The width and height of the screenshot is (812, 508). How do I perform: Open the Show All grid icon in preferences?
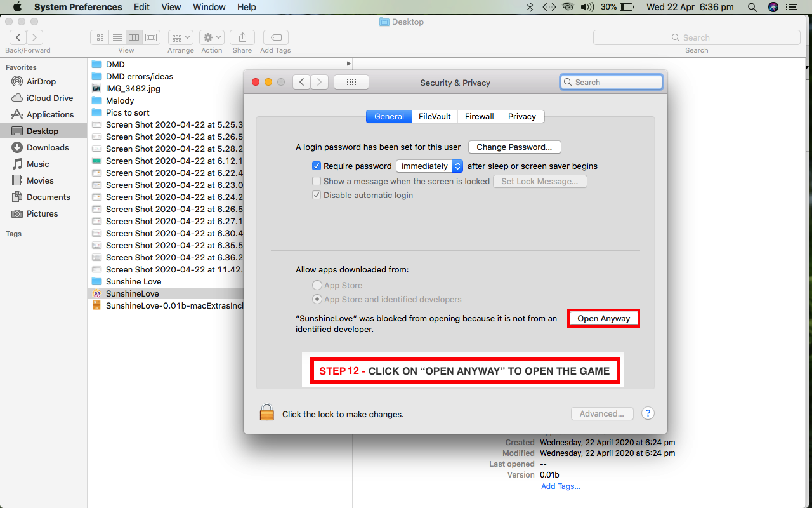(x=351, y=82)
